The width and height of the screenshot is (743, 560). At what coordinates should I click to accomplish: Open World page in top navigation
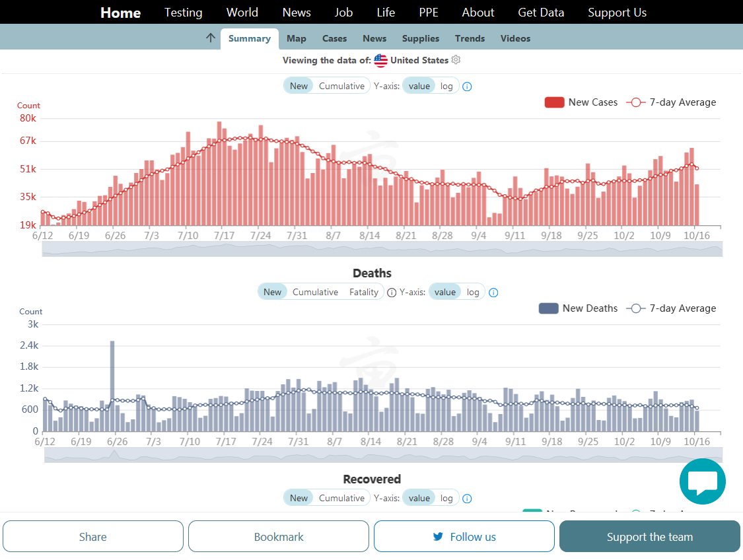click(x=242, y=13)
